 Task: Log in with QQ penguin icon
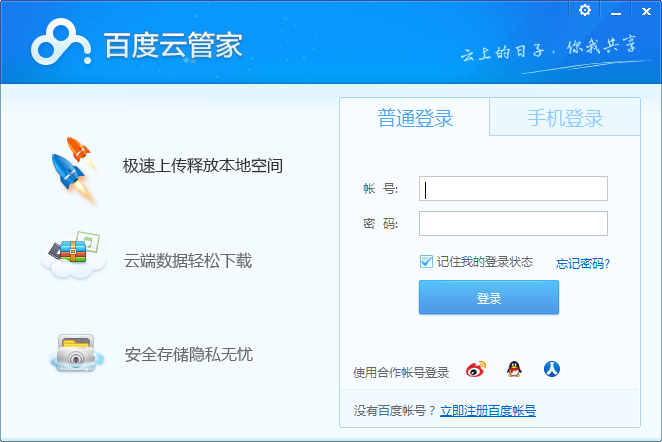tap(514, 369)
